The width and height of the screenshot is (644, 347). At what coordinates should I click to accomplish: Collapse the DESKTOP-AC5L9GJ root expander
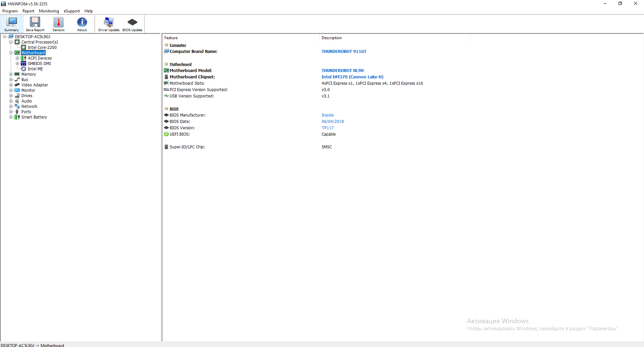tap(5, 37)
